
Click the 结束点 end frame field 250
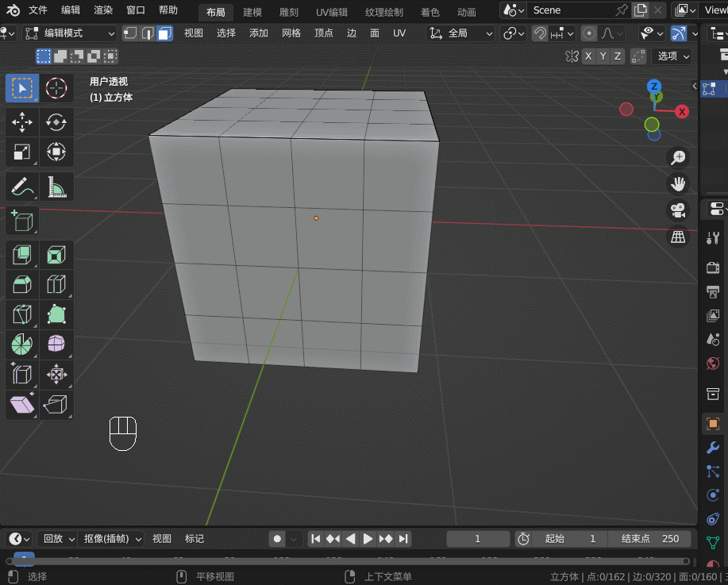tap(649, 539)
